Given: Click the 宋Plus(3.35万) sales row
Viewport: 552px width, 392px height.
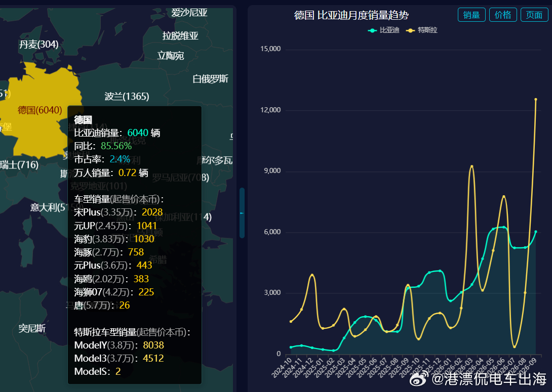Looking at the screenshot, I should [119, 212].
